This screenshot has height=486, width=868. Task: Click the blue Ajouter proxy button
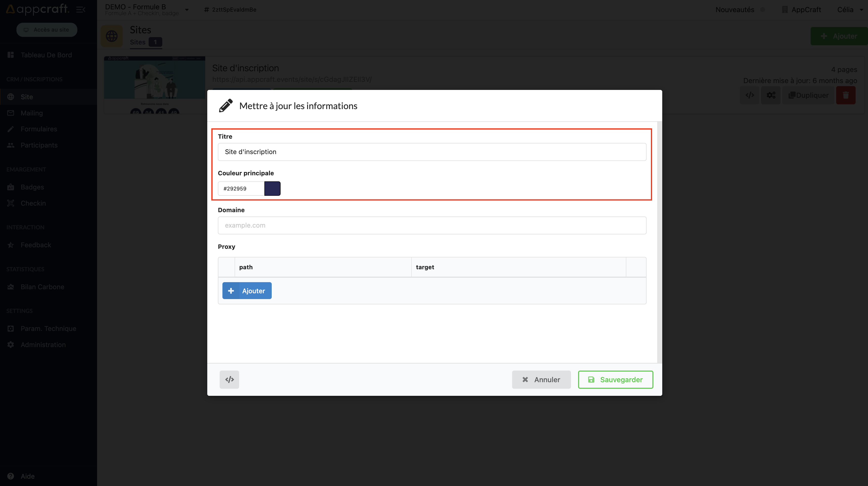click(247, 291)
